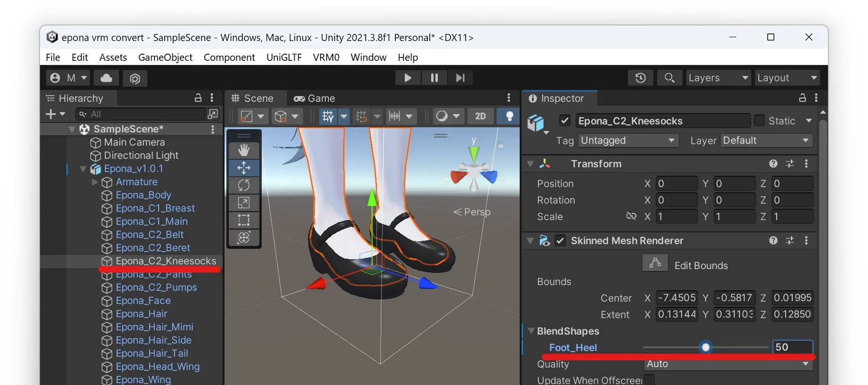868x385 pixels.
Task: Click the Hierarchy search field
Action: point(140,114)
